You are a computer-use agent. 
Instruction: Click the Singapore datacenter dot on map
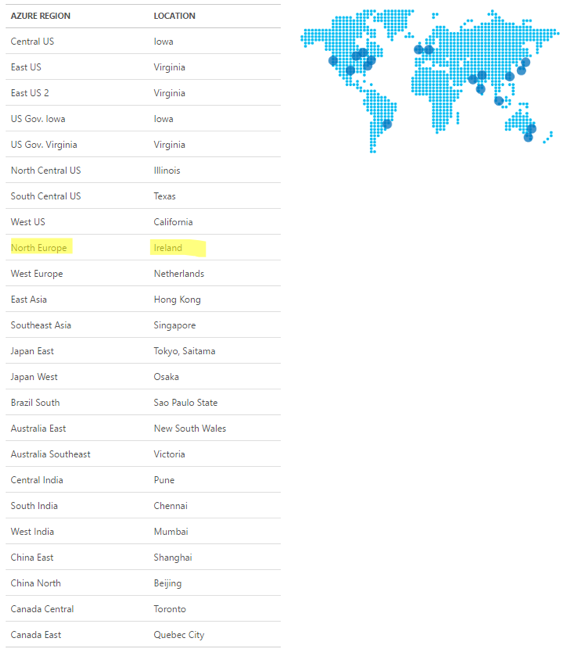point(499,100)
